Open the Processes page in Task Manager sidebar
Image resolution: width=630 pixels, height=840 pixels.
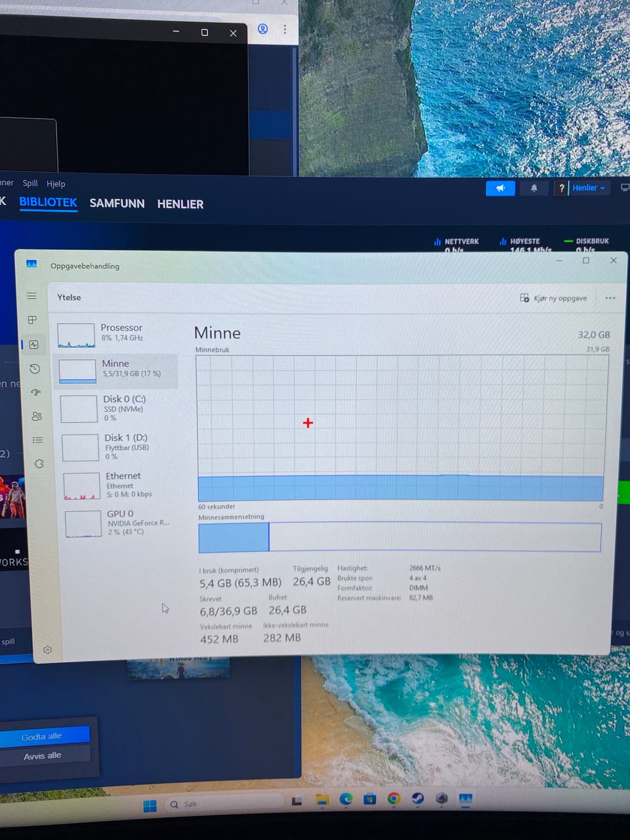point(32,320)
